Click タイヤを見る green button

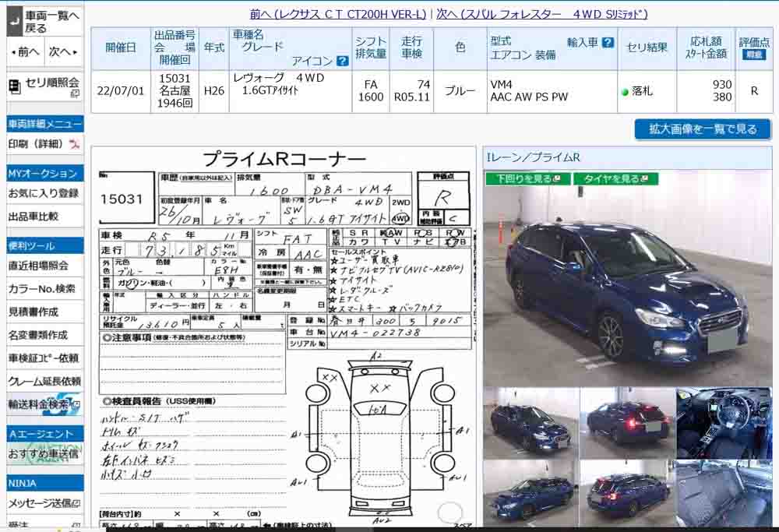point(615,178)
